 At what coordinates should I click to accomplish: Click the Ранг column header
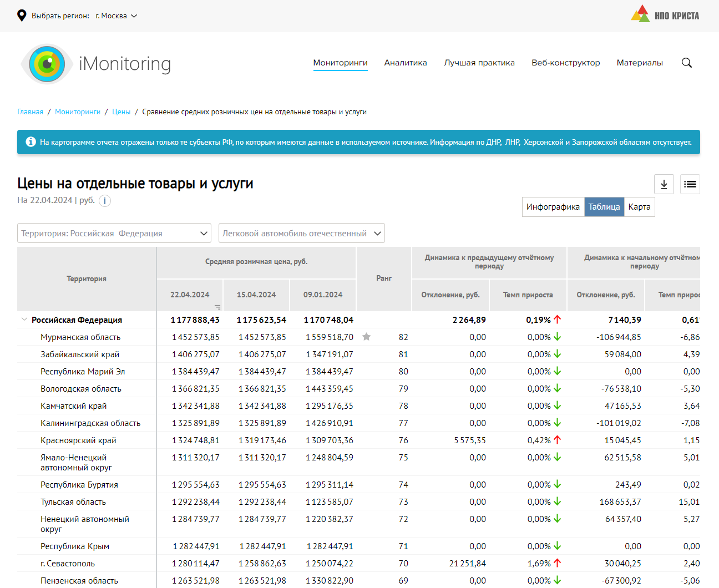384,278
